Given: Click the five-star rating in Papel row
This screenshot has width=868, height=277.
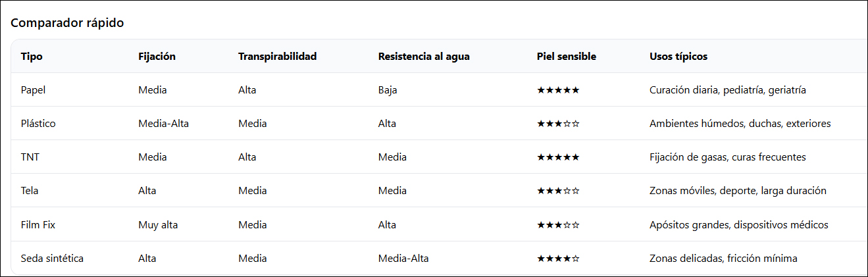Looking at the screenshot, I should (558, 90).
